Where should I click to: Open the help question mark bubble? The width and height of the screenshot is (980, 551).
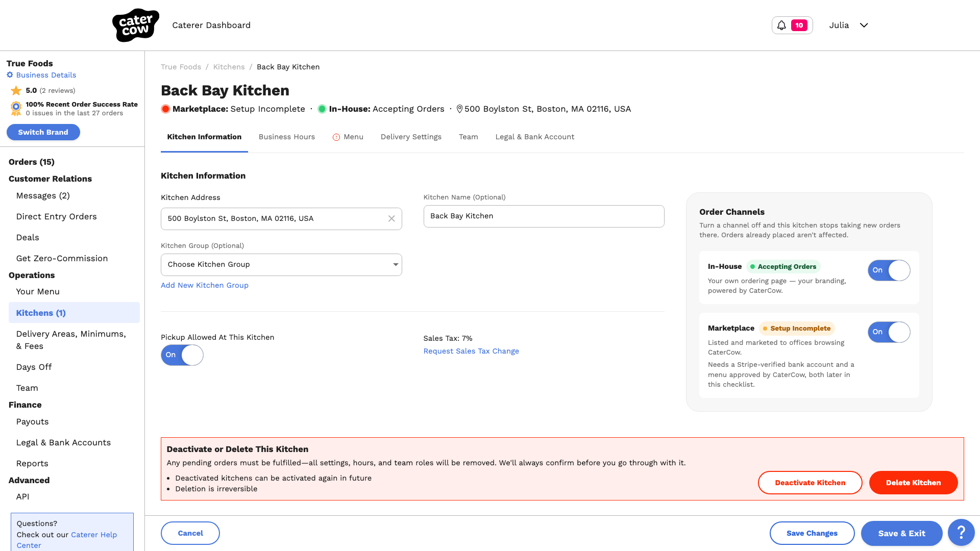(x=961, y=533)
